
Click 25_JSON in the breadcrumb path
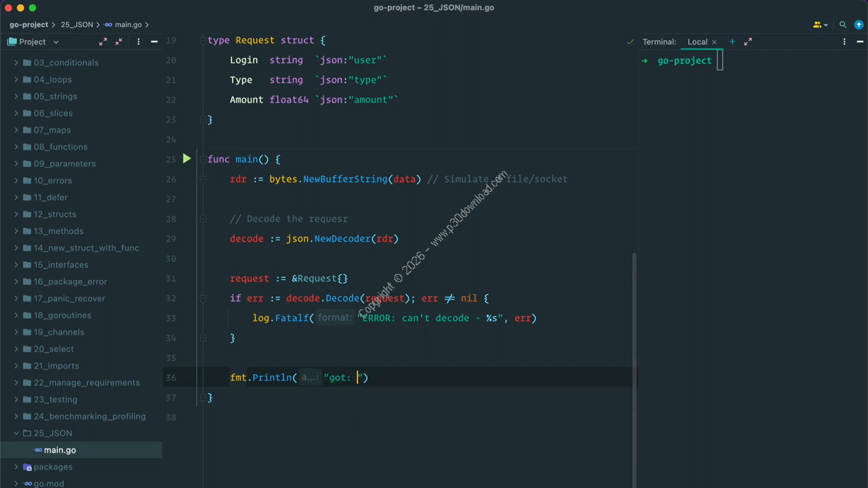click(77, 24)
